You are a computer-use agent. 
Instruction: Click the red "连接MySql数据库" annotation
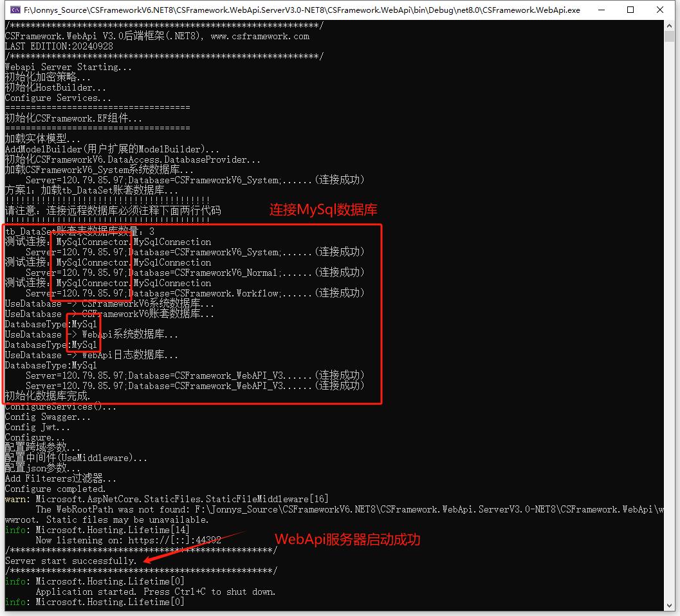323,210
